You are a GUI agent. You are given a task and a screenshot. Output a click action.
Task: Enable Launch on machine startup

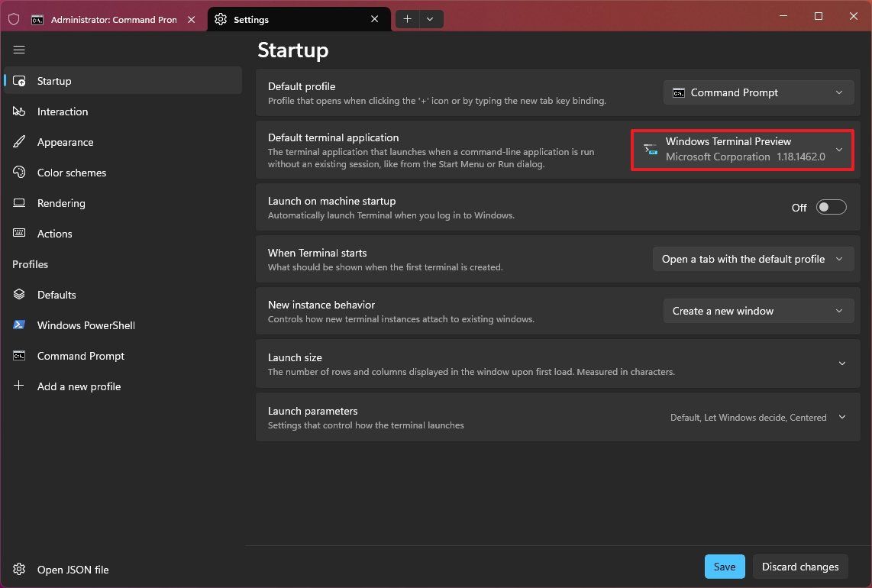tap(832, 207)
